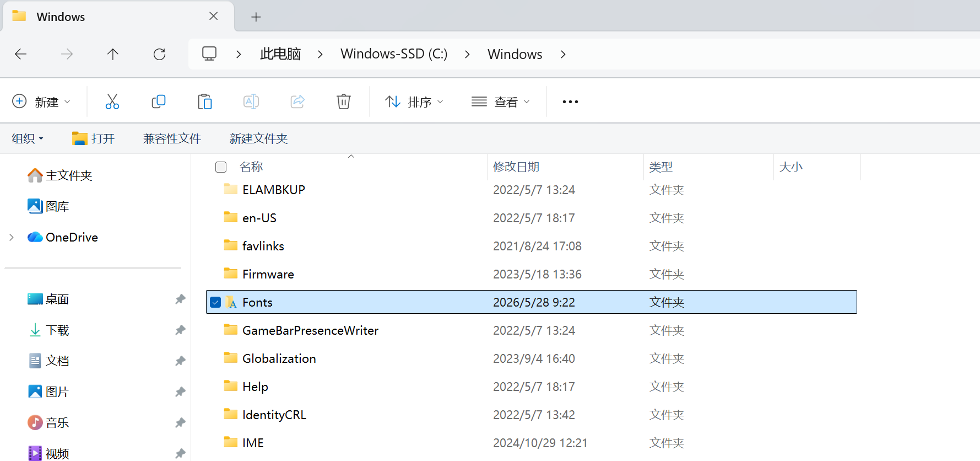Select the favlinks folder
980x461 pixels.
[x=532, y=246]
